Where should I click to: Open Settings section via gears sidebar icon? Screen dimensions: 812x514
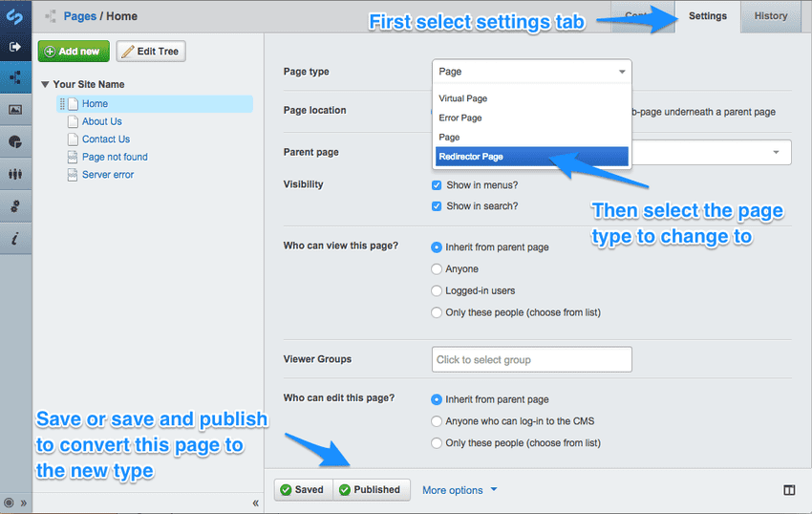(x=15, y=206)
